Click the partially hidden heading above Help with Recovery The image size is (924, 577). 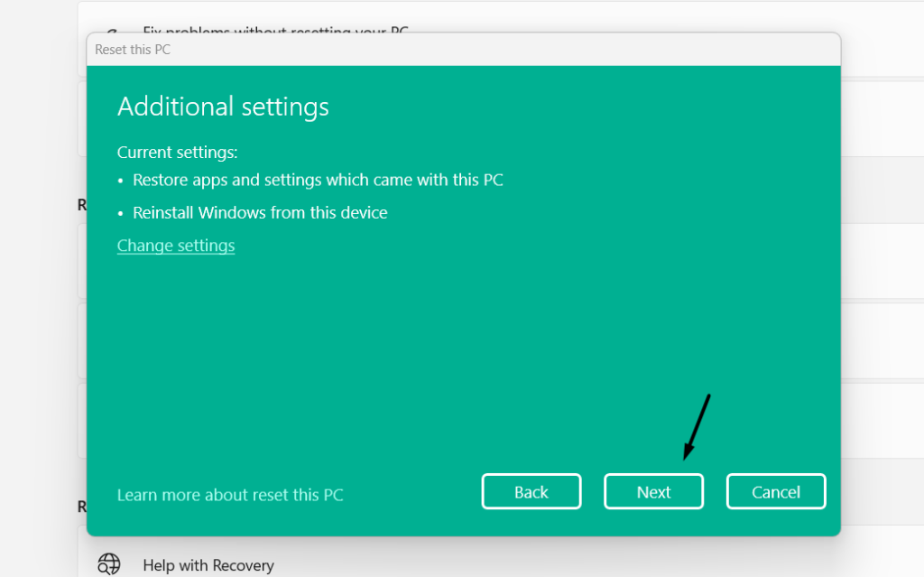tap(81, 507)
